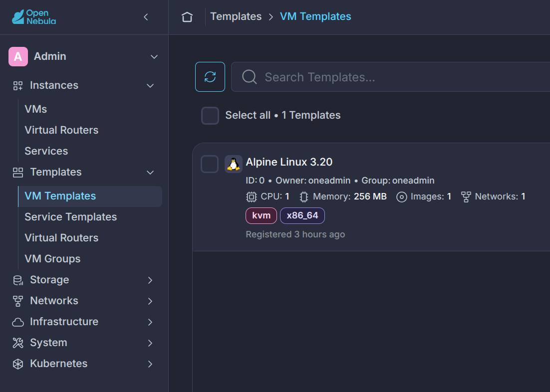550x392 pixels.
Task: Expand the Storage section chevron
Action: pos(150,280)
